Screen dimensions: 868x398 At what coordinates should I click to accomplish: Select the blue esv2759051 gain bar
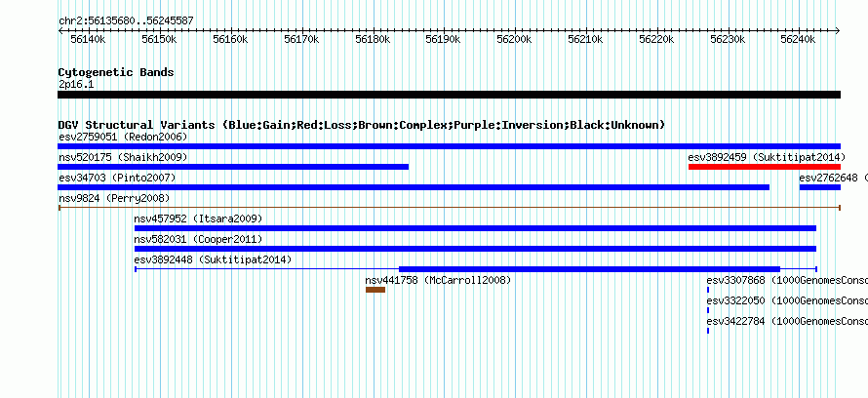pos(449,146)
